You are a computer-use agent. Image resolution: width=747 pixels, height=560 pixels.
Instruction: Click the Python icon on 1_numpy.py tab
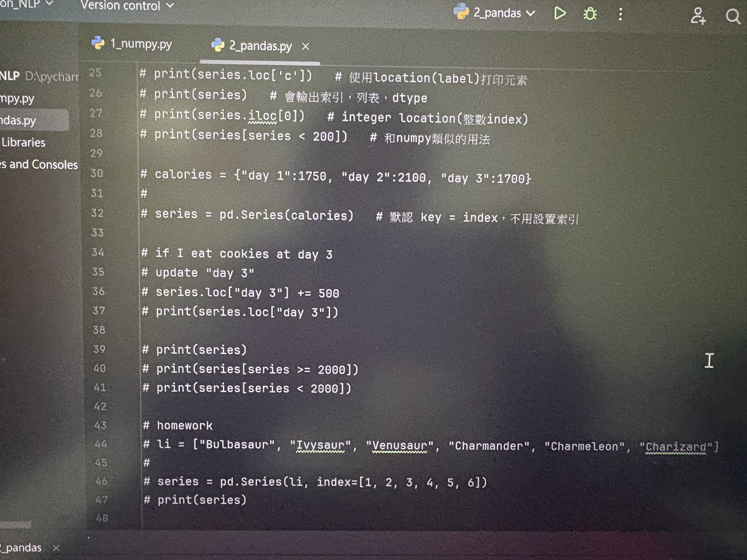[98, 43]
